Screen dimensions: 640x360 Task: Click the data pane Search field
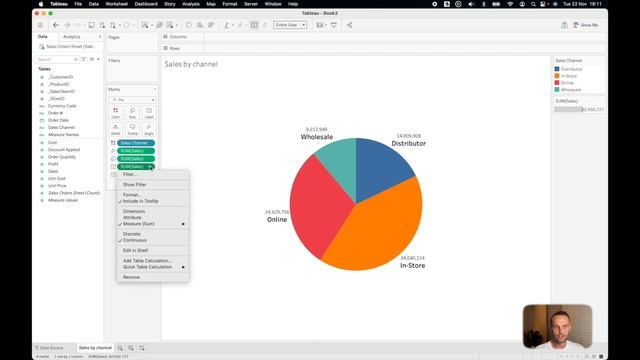[57, 60]
